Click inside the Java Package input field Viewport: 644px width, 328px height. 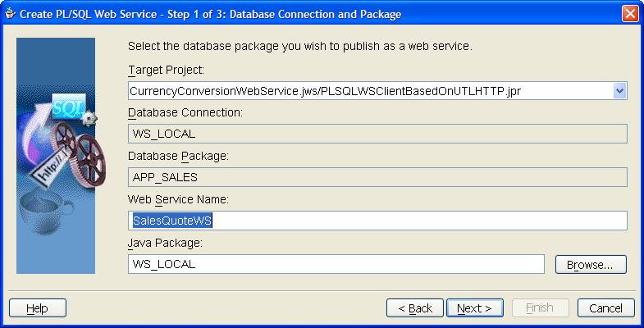(x=336, y=264)
